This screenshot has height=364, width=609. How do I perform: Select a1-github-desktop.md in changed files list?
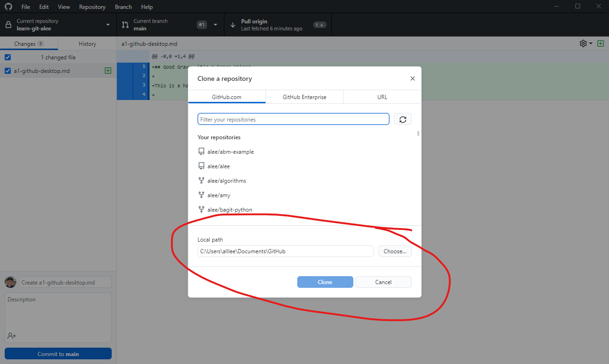(58, 71)
